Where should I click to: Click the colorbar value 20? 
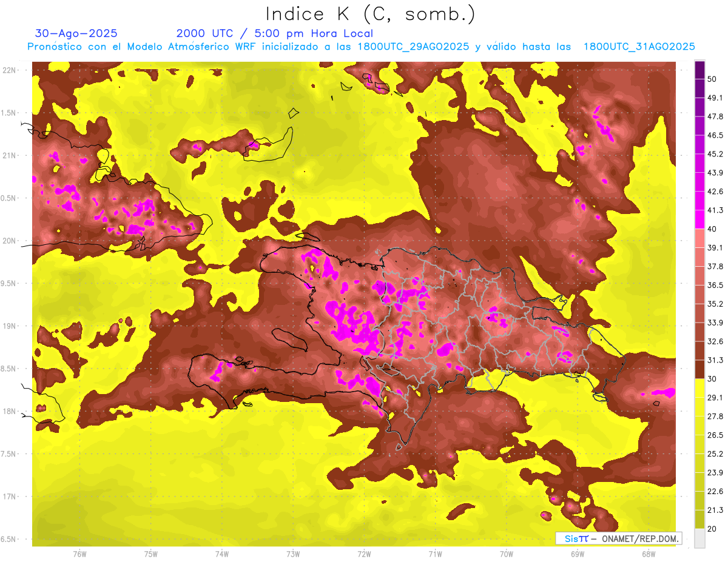click(712, 529)
